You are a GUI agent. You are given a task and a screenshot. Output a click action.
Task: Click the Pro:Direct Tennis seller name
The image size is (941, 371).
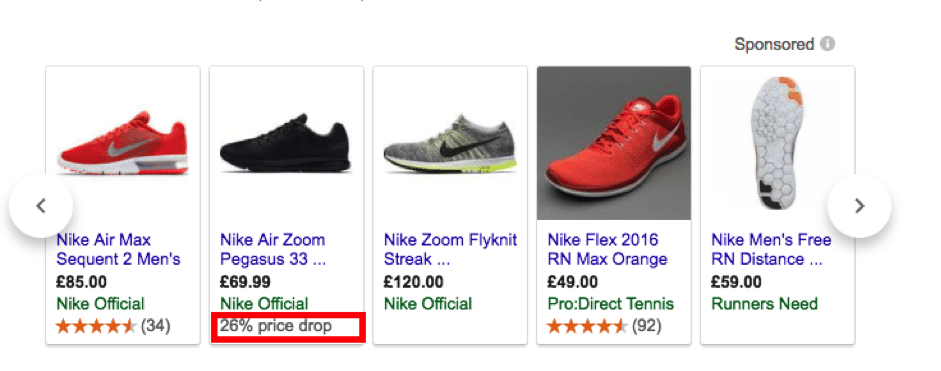pos(610,304)
